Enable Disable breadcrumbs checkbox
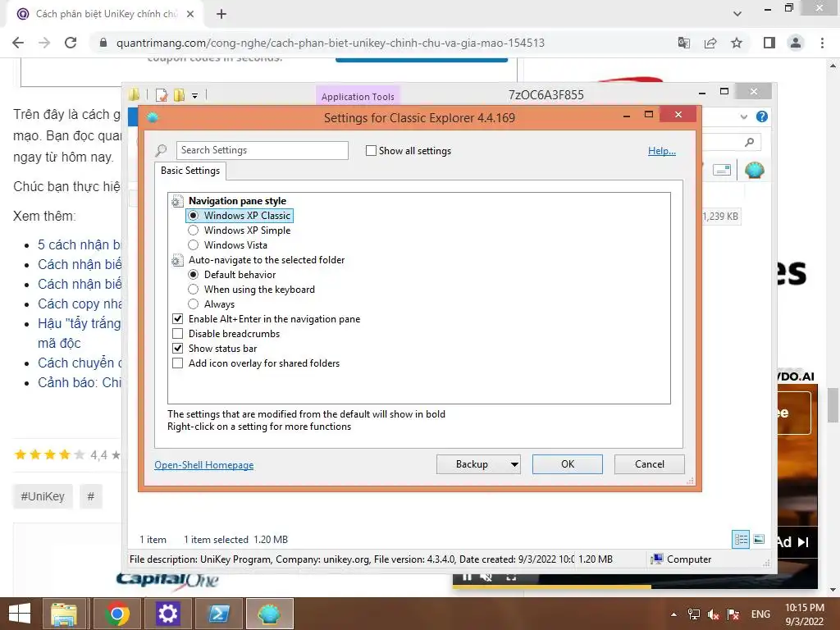This screenshot has width=840, height=630. [178, 334]
